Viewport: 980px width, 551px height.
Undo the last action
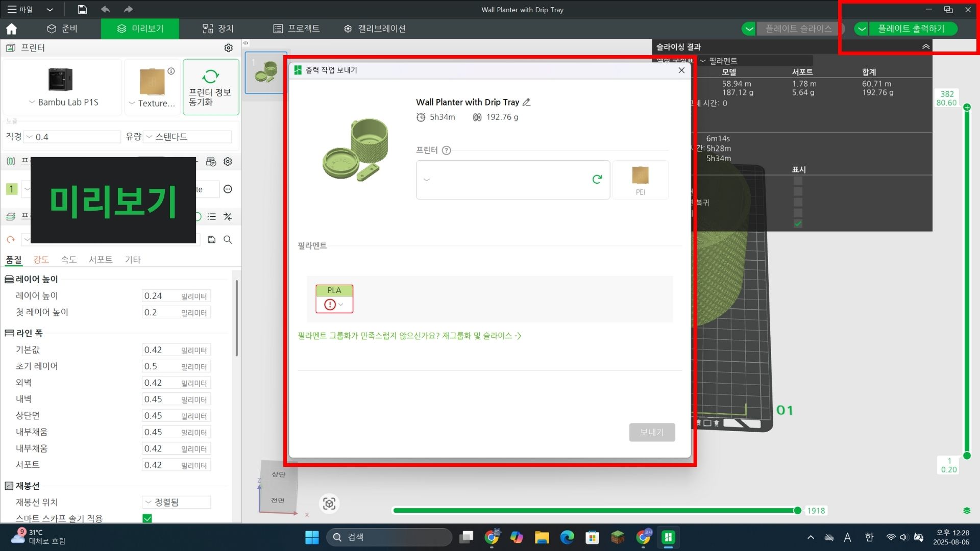(106, 9)
